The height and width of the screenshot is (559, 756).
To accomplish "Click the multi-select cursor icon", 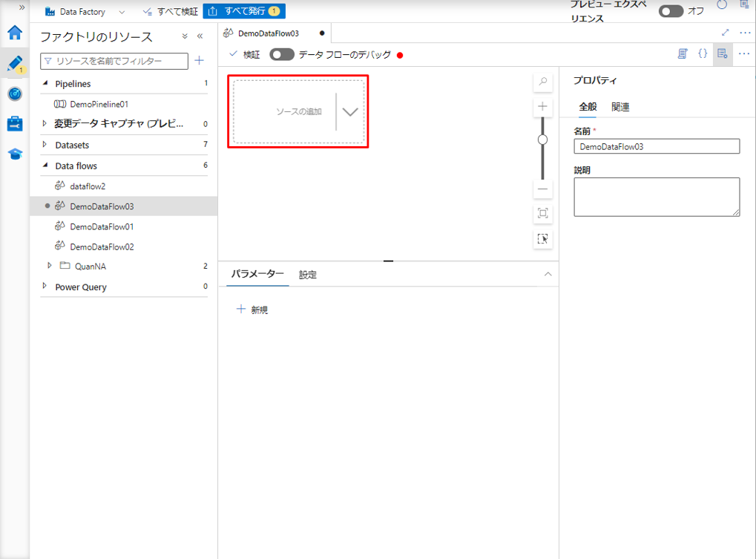I will (543, 239).
